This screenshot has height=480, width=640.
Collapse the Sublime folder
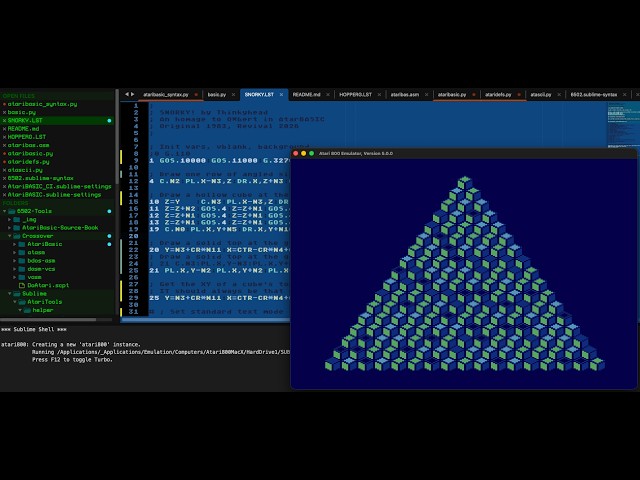10,293
